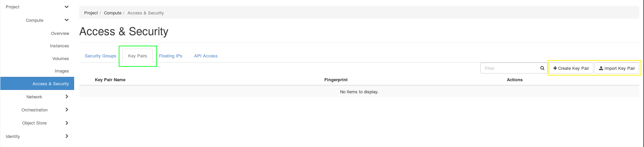Expand the Orchestration menu chevron
Screen dimensions: 644x147
67,110
